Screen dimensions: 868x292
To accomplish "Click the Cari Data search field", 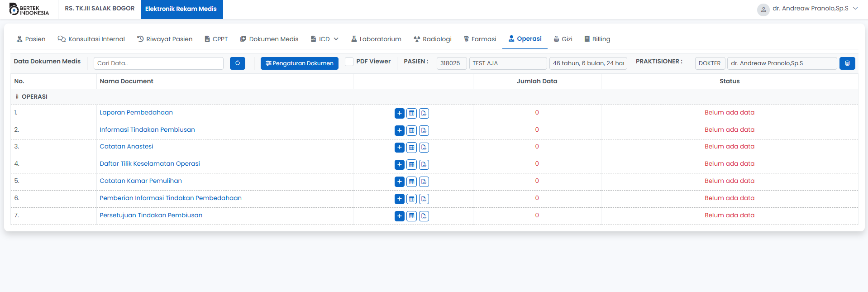I will 158,63.
